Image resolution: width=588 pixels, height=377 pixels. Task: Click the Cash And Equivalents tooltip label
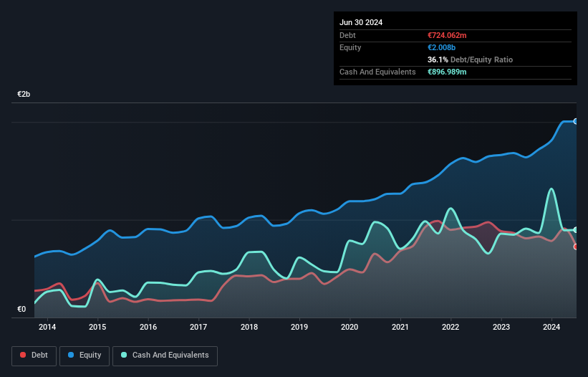point(377,72)
